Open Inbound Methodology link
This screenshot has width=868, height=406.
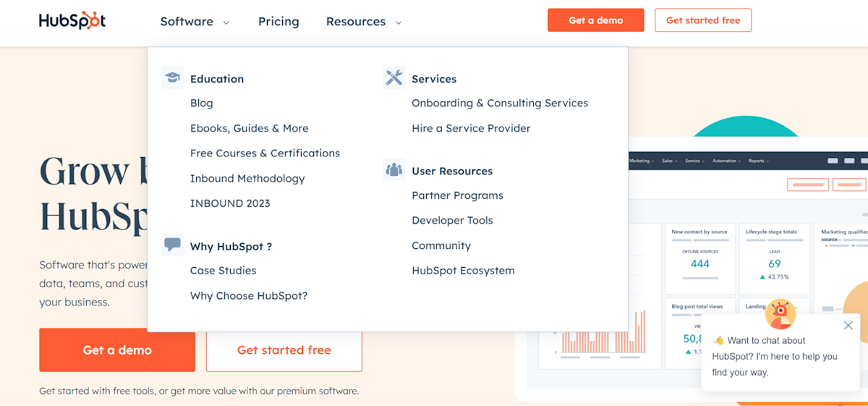coord(247,178)
